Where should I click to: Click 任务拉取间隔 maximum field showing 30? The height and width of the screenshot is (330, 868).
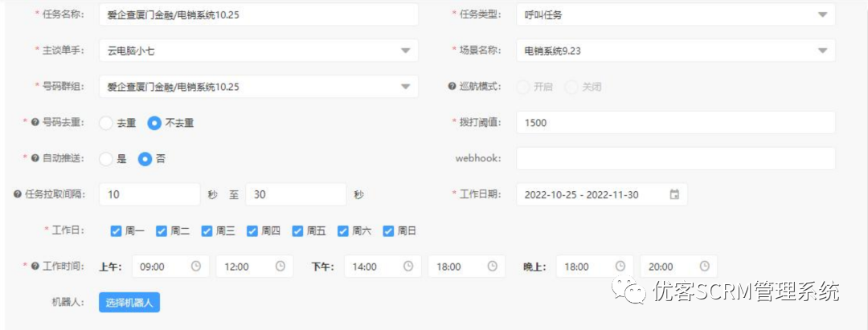click(x=296, y=194)
